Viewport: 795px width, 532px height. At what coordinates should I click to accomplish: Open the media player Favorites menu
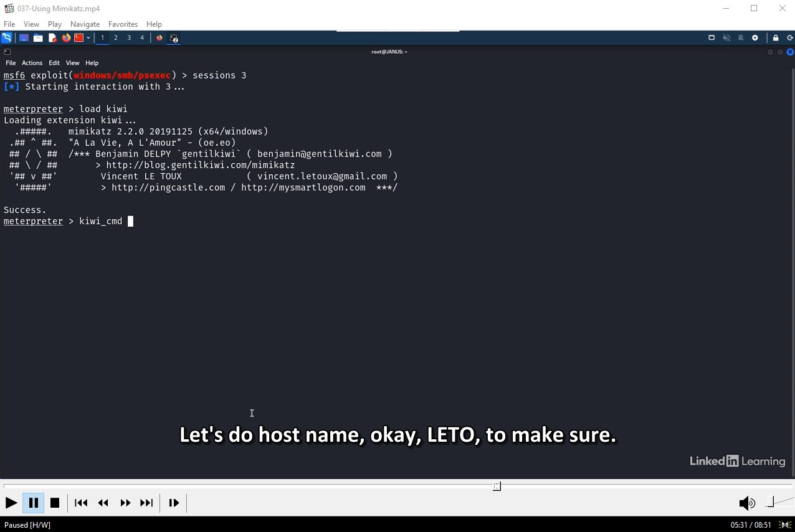click(123, 24)
